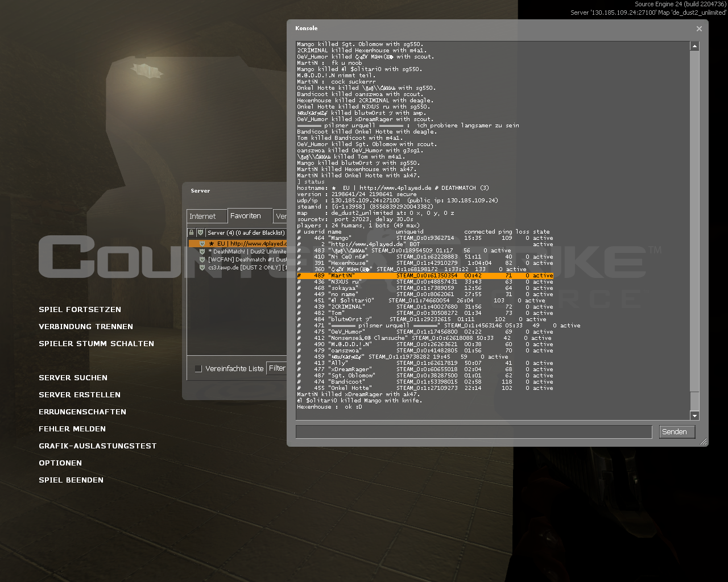Select Spieler stumm schalten menu entry
This screenshot has height=582, width=728.
(96, 344)
